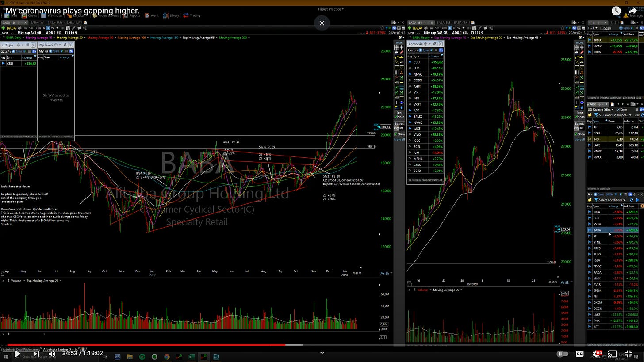Select anchor tool in left drawing toolbar
644x362 pixels.
pos(402,72)
